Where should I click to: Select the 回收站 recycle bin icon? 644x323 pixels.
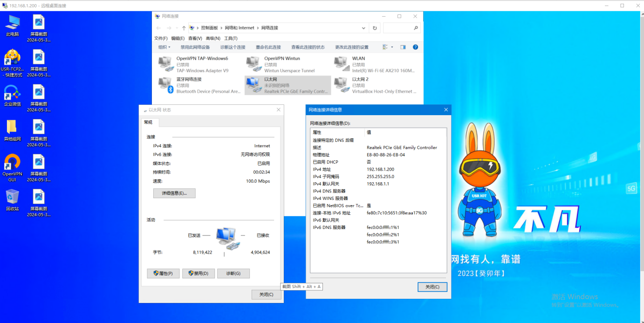click(x=12, y=198)
